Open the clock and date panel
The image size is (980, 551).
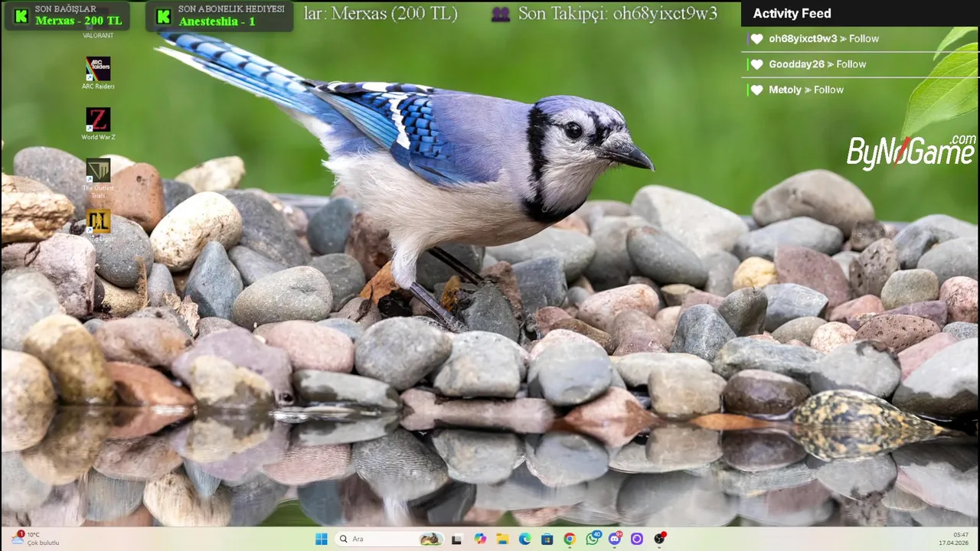pyautogui.click(x=960, y=539)
